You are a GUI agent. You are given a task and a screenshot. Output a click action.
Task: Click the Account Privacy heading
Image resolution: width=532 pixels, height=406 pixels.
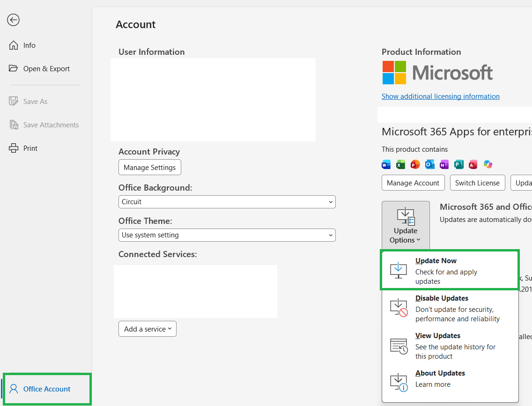coord(149,152)
